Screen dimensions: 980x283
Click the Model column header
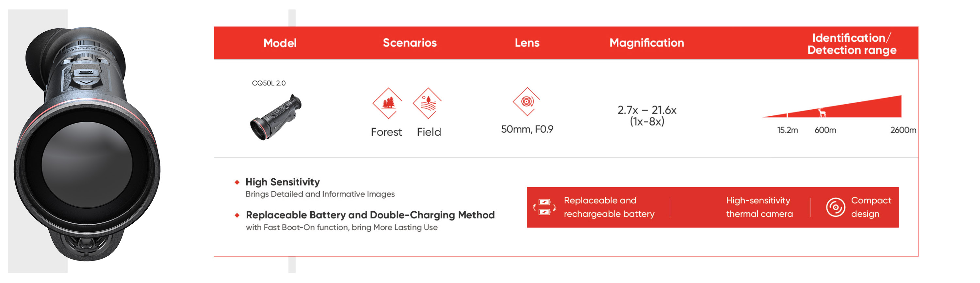pos(280,43)
